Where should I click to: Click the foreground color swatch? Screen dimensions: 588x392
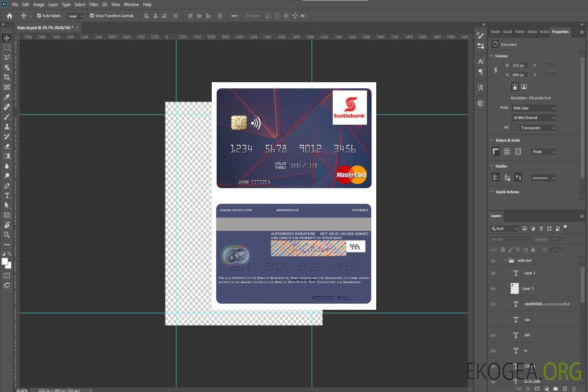point(5,262)
